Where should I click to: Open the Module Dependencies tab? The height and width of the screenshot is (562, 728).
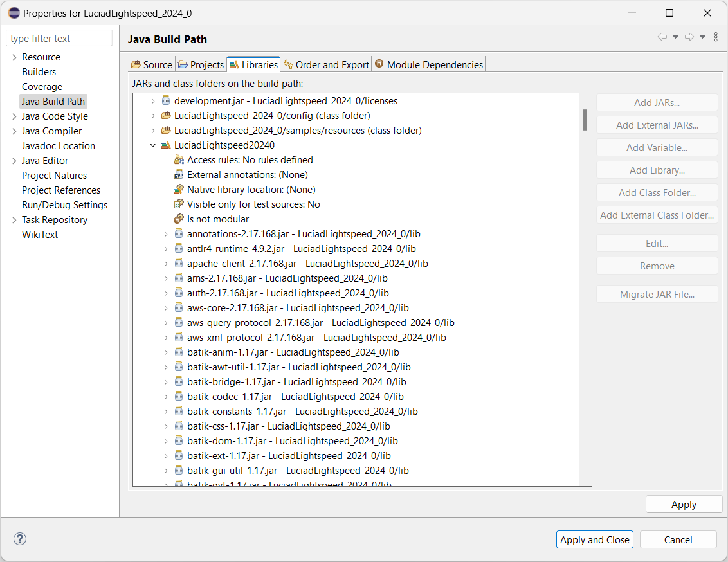(x=429, y=64)
